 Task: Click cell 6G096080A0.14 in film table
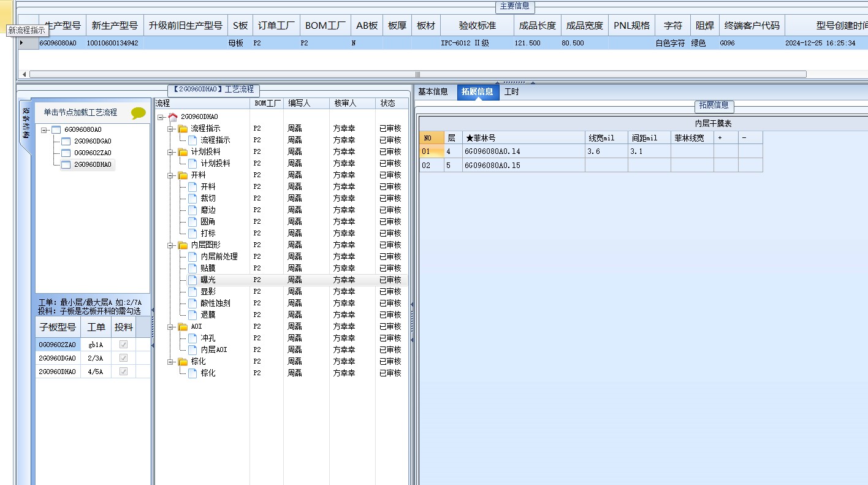[x=524, y=151]
